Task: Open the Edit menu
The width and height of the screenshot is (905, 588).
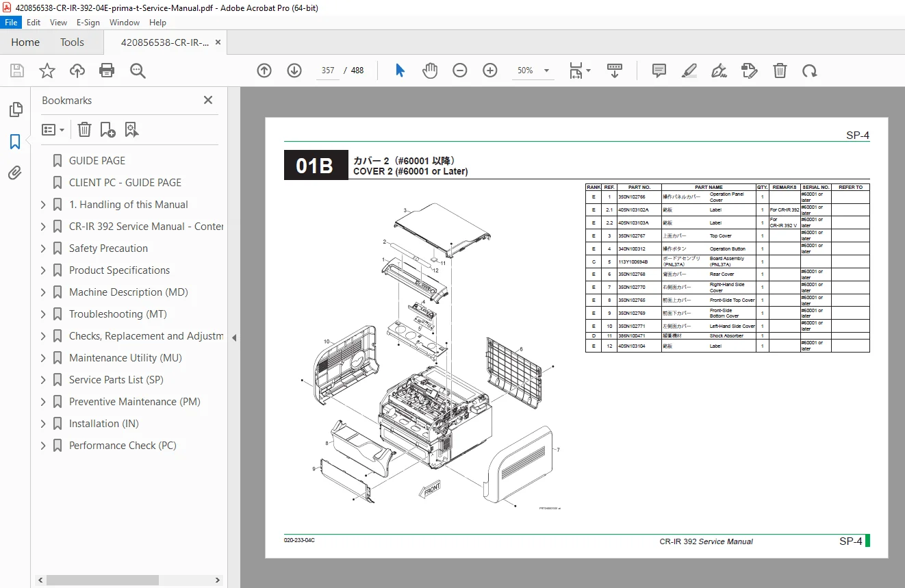Action: [33, 23]
